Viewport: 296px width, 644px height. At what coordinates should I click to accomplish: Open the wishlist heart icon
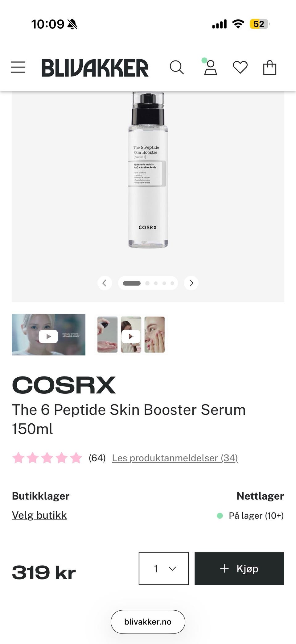(x=240, y=67)
